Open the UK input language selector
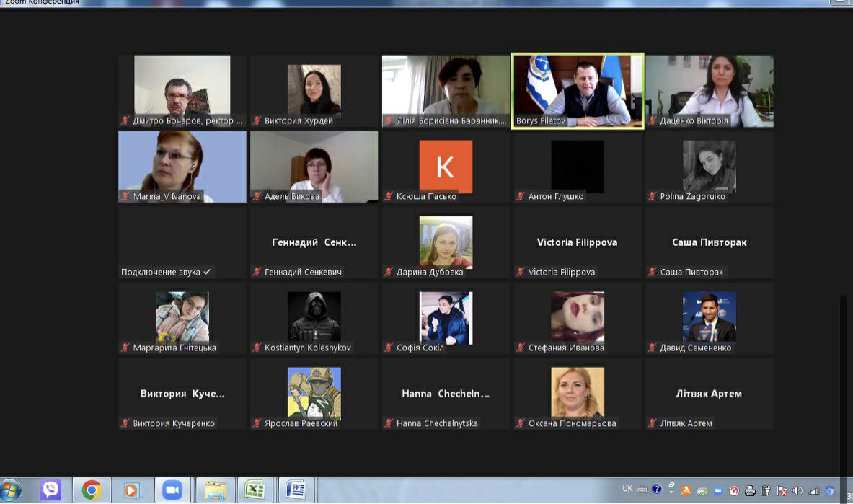This screenshot has width=853, height=504. (x=627, y=489)
